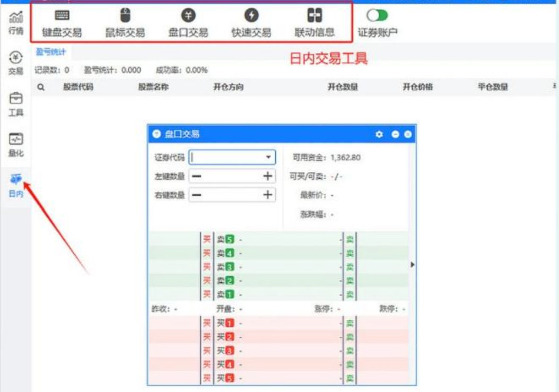
Task: Increase 左键数量 with plus button
Action: [x=267, y=176]
